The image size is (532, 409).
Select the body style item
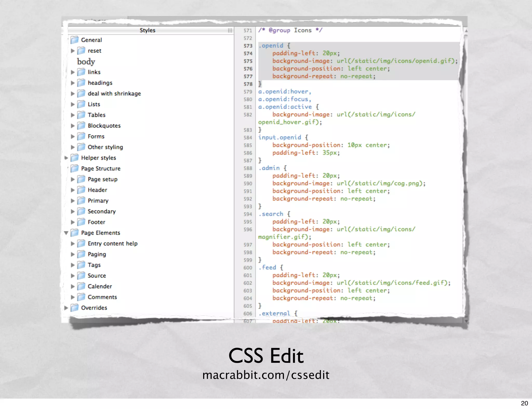coord(86,62)
